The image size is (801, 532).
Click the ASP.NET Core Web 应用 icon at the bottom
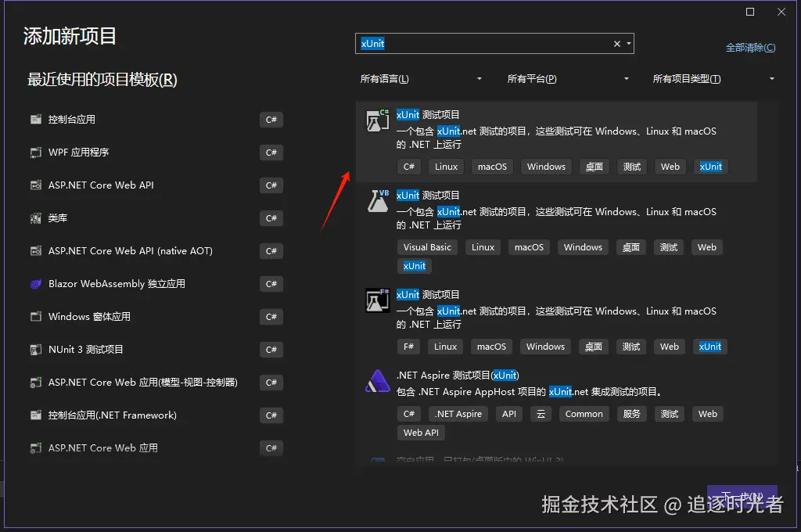click(36, 448)
